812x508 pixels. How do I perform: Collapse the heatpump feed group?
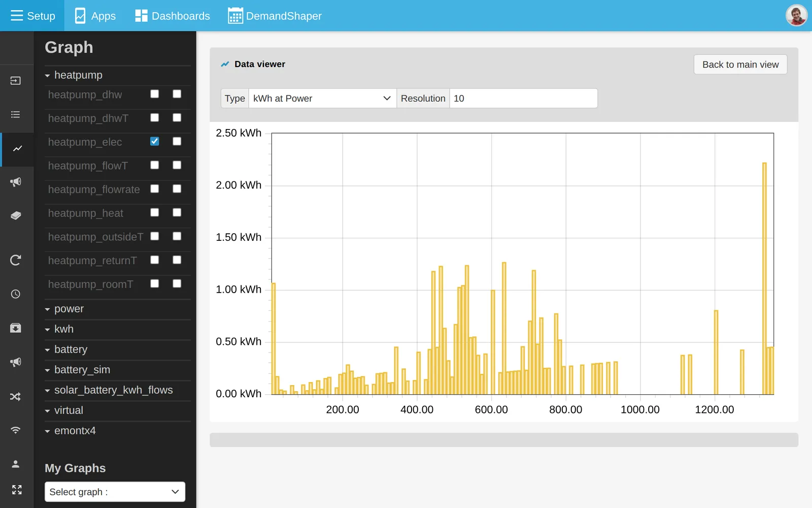point(118,75)
